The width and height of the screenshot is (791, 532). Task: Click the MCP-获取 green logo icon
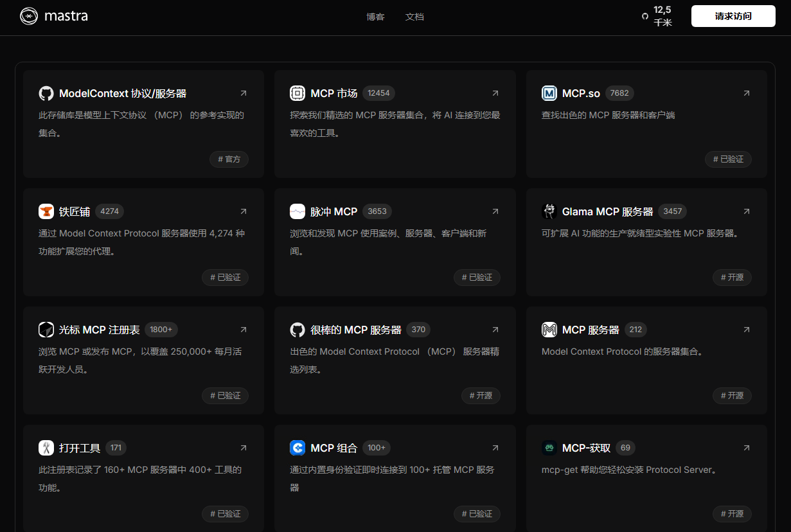(549, 448)
